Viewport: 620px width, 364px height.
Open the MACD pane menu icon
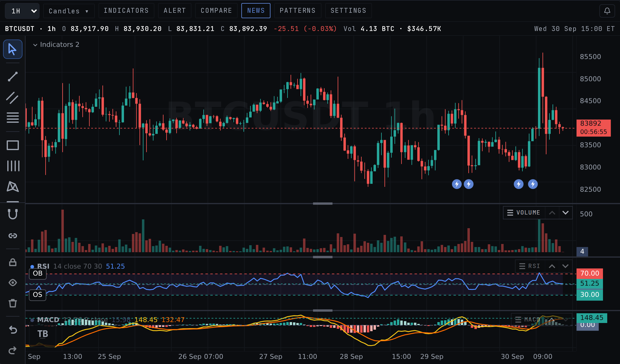point(518,320)
